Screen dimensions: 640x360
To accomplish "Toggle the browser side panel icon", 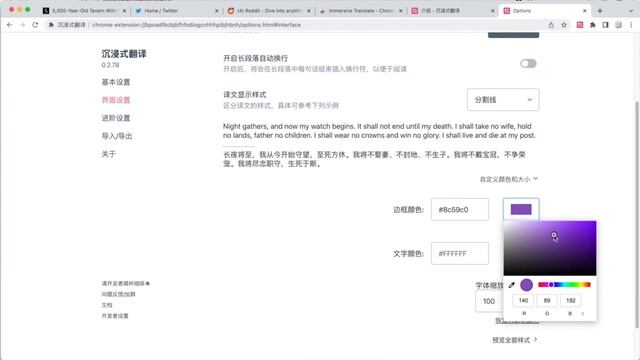I will (x=605, y=25).
